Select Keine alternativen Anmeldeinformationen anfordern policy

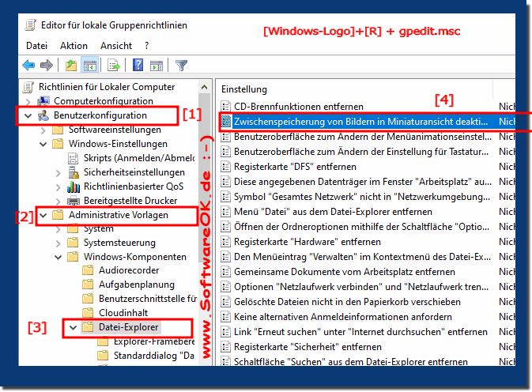pyautogui.click(x=343, y=317)
